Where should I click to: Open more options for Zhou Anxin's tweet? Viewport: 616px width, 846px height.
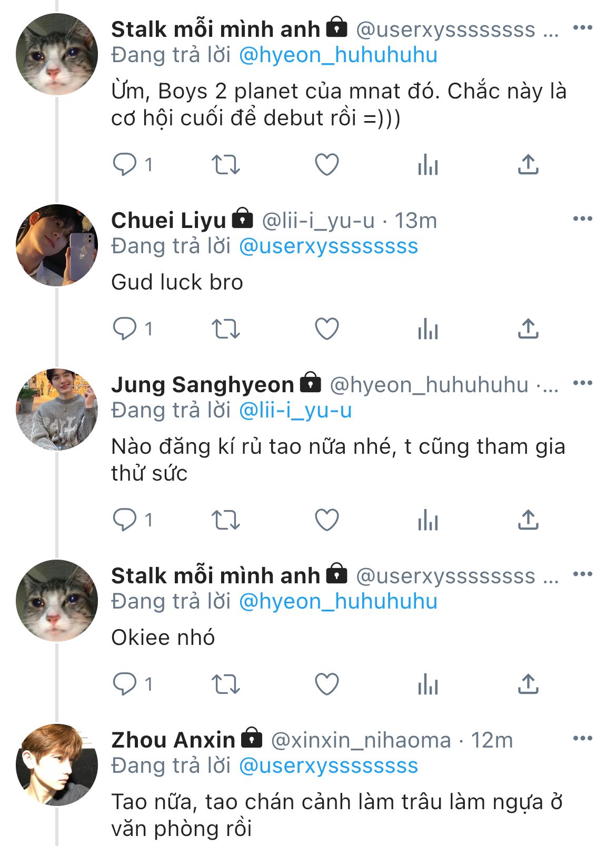pyautogui.click(x=582, y=739)
